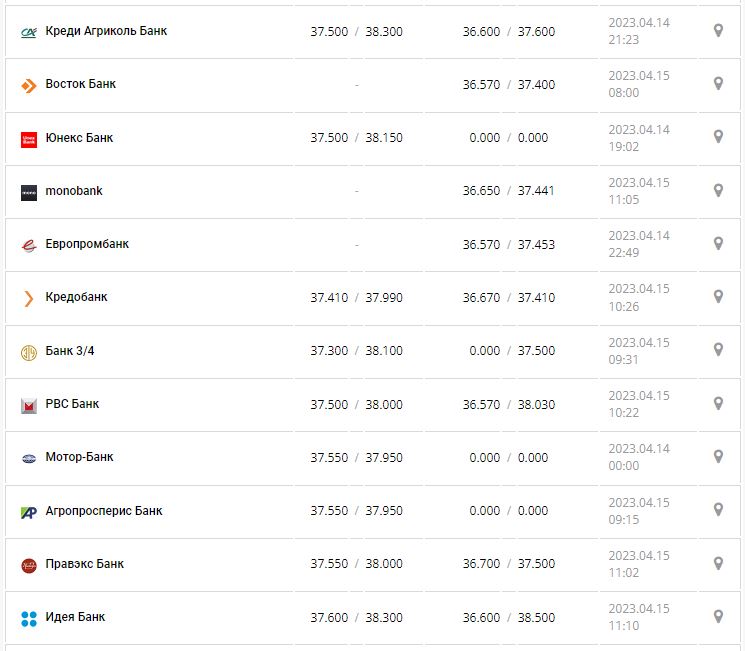Click Банк 3/4 cash rate 37.300 / 38.100
This screenshot has height=651, width=745.
click(356, 351)
